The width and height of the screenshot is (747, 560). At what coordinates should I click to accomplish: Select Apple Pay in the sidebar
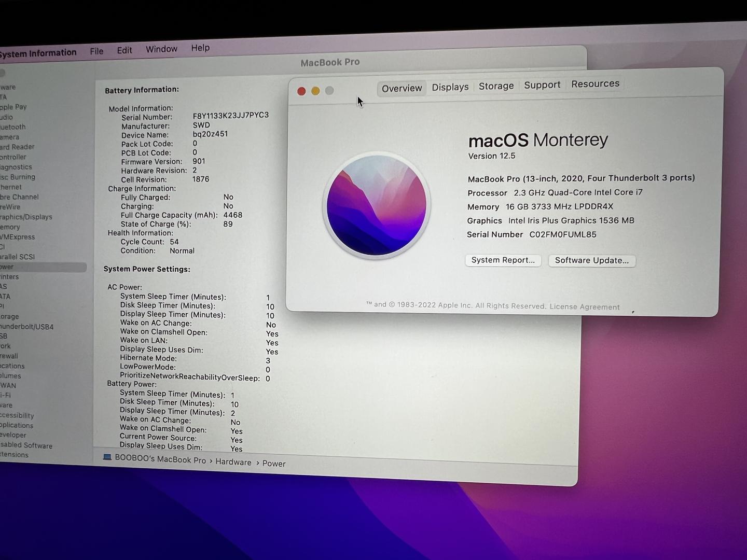point(13,107)
